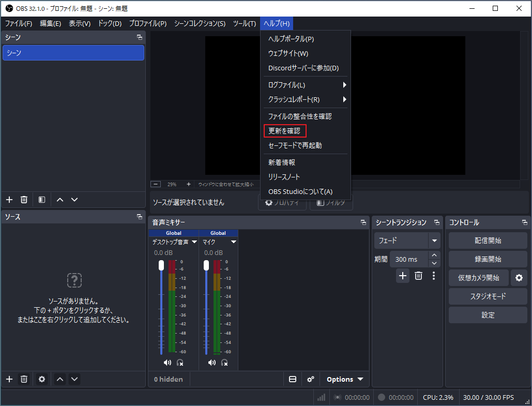Open the フェード transition dropdown
The width and height of the screenshot is (532, 406).
407,240
